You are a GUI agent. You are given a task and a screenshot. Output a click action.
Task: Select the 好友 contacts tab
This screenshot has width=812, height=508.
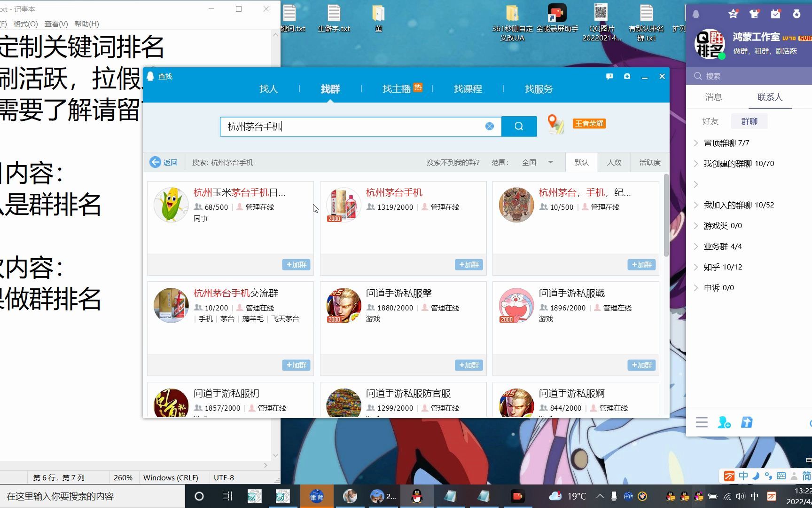[710, 121]
